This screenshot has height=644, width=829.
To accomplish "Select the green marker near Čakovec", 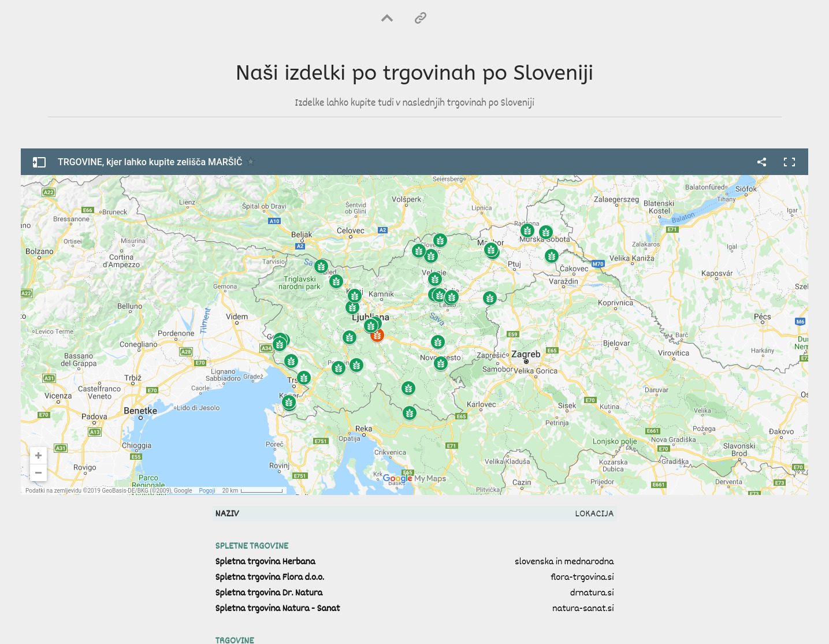I will click(x=552, y=255).
